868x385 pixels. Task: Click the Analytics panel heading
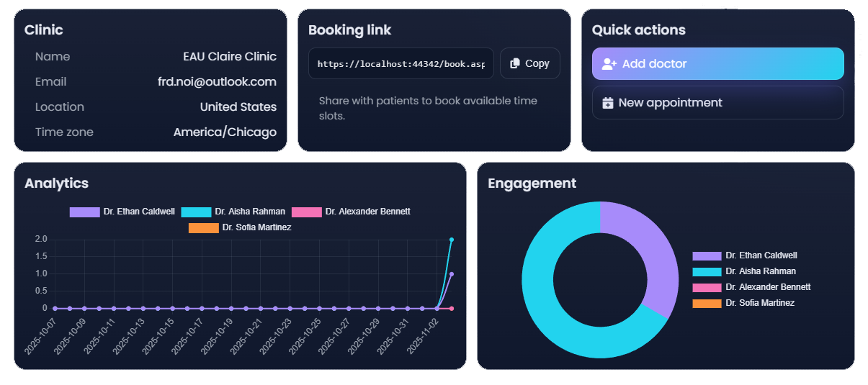point(56,183)
